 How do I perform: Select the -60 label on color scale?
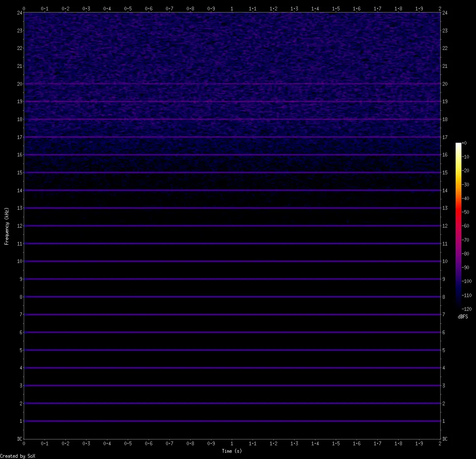pyautogui.click(x=466, y=226)
